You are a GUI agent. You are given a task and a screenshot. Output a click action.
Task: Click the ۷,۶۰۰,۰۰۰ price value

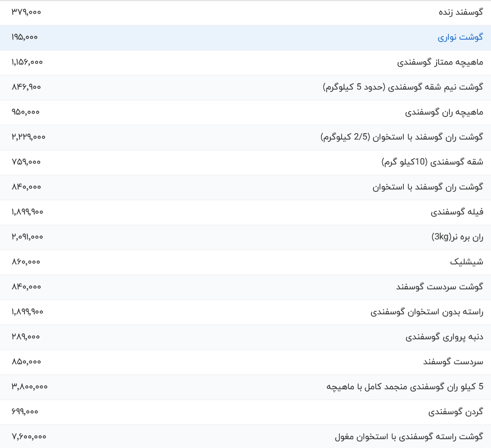click(29, 437)
